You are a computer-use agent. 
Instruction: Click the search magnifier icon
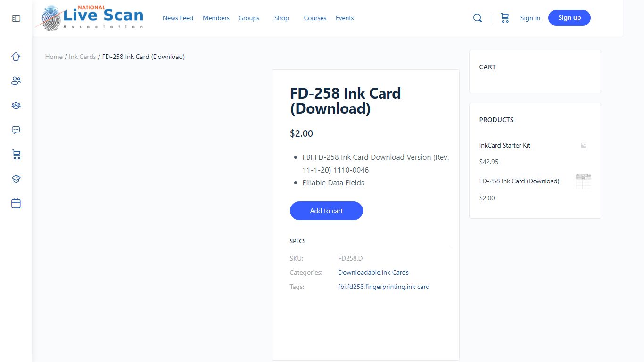click(478, 18)
